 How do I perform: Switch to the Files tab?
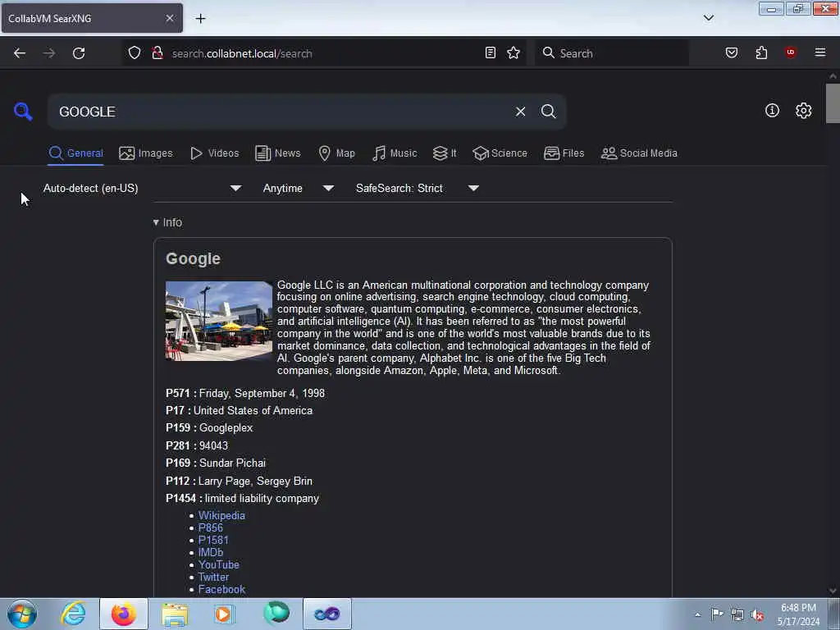tap(564, 153)
